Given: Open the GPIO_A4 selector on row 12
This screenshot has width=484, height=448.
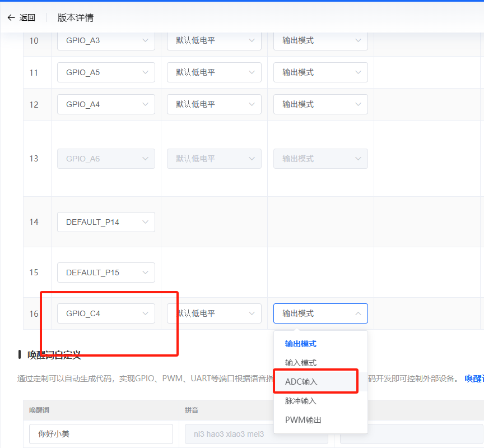Looking at the screenshot, I should [x=105, y=104].
